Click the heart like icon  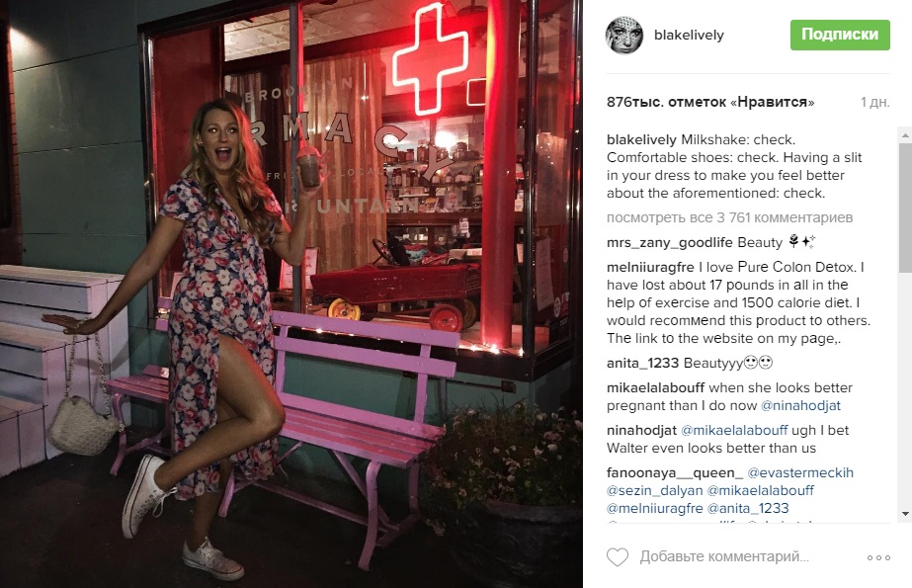pyautogui.click(x=618, y=557)
